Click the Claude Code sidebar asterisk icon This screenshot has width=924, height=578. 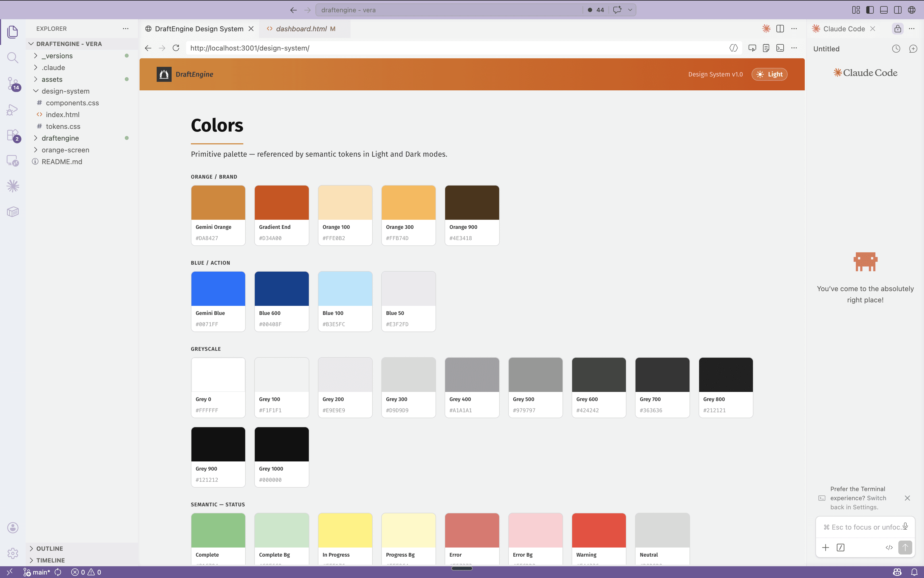pos(13,186)
